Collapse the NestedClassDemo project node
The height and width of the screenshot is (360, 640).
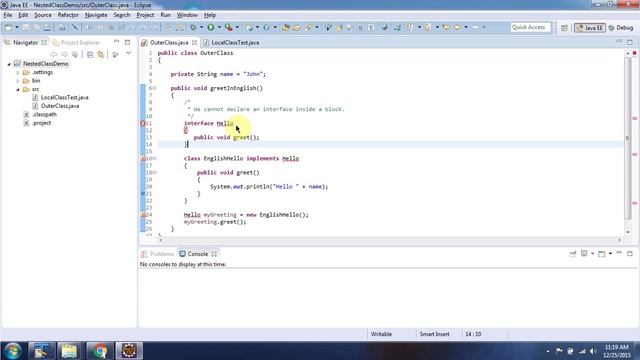click(9, 64)
